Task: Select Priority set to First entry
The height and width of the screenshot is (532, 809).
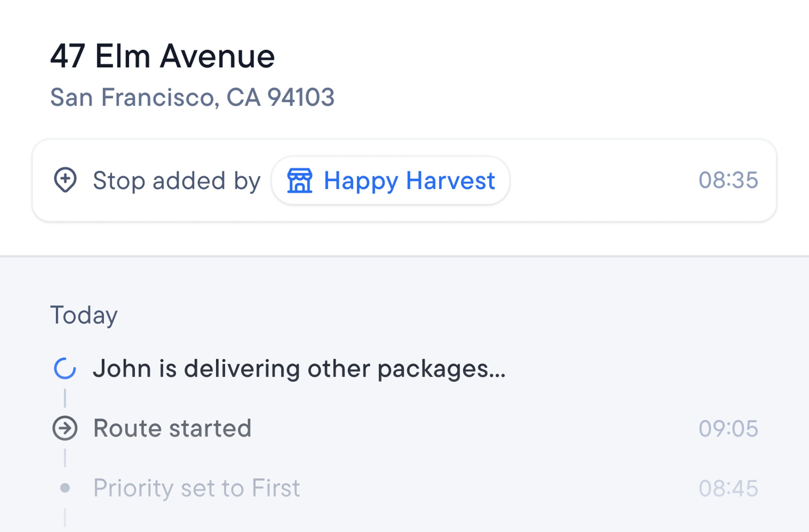Action: pos(197,488)
